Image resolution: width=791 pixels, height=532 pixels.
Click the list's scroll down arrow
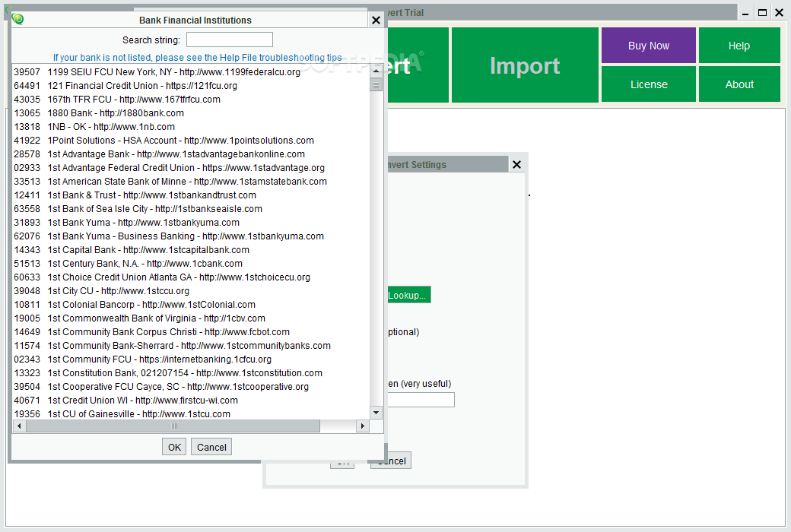(376, 413)
